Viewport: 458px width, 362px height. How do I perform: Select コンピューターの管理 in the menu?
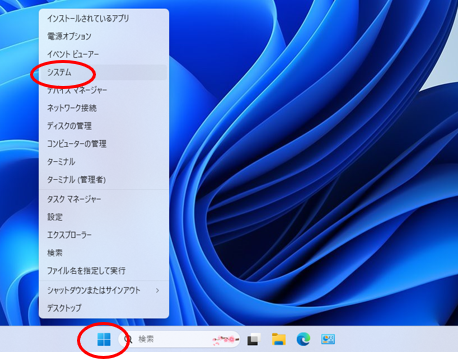[104, 144]
